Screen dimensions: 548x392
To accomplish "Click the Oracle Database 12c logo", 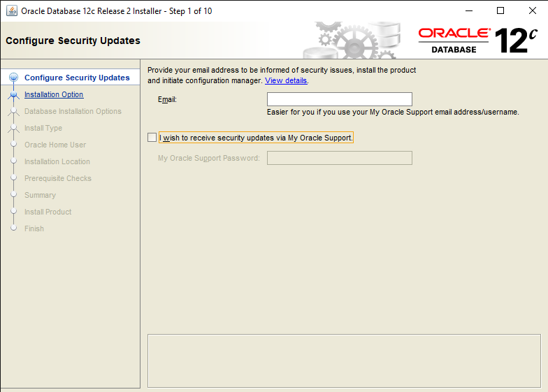I will coord(478,41).
